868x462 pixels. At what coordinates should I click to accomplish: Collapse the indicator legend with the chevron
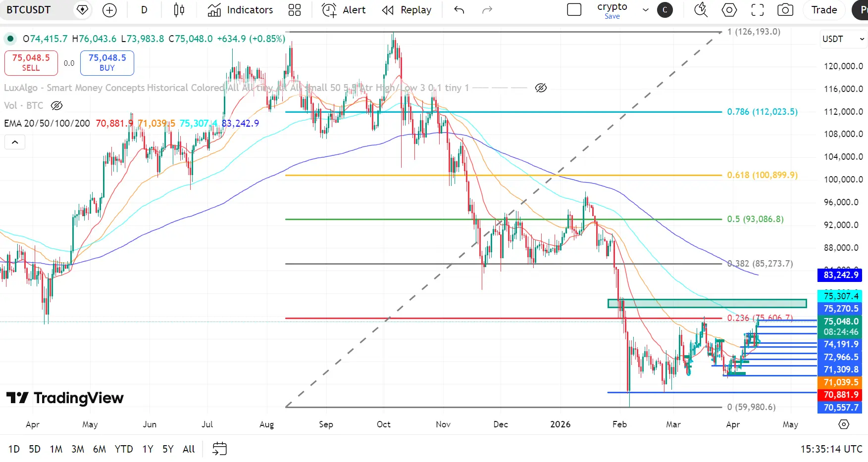coord(15,142)
